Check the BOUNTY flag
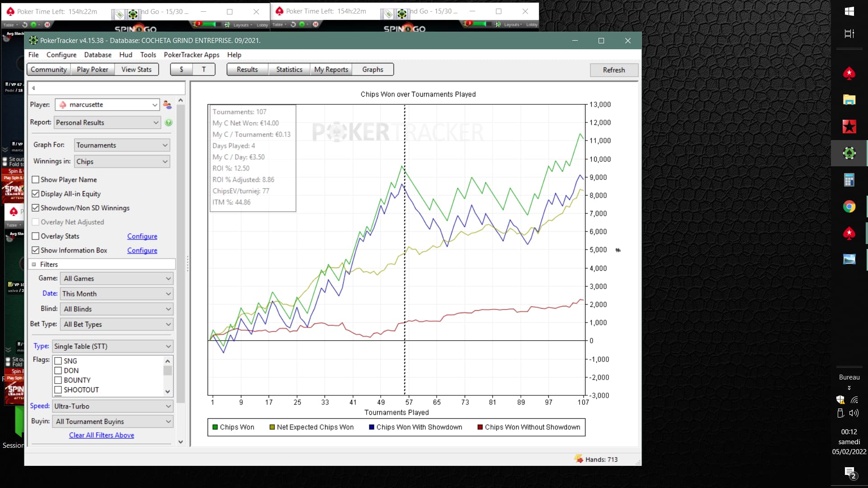868x488 pixels. tap(58, 380)
